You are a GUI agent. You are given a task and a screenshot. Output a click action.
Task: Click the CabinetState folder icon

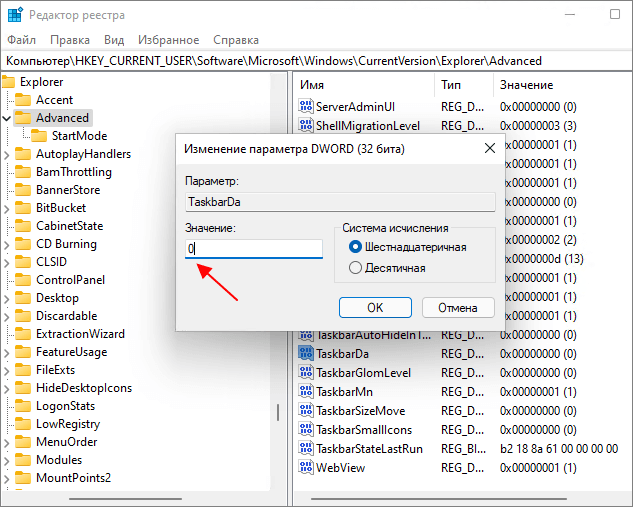(23, 226)
